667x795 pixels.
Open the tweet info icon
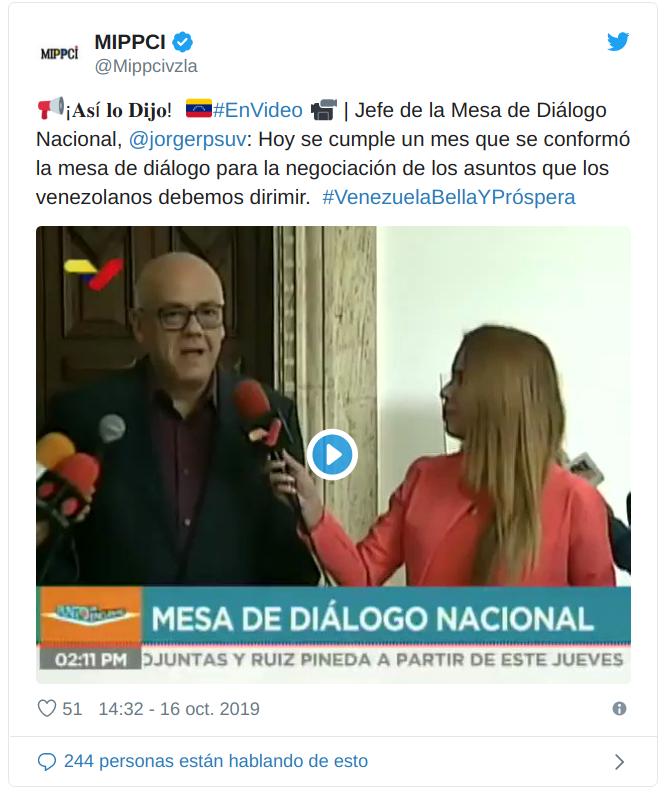click(619, 708)
